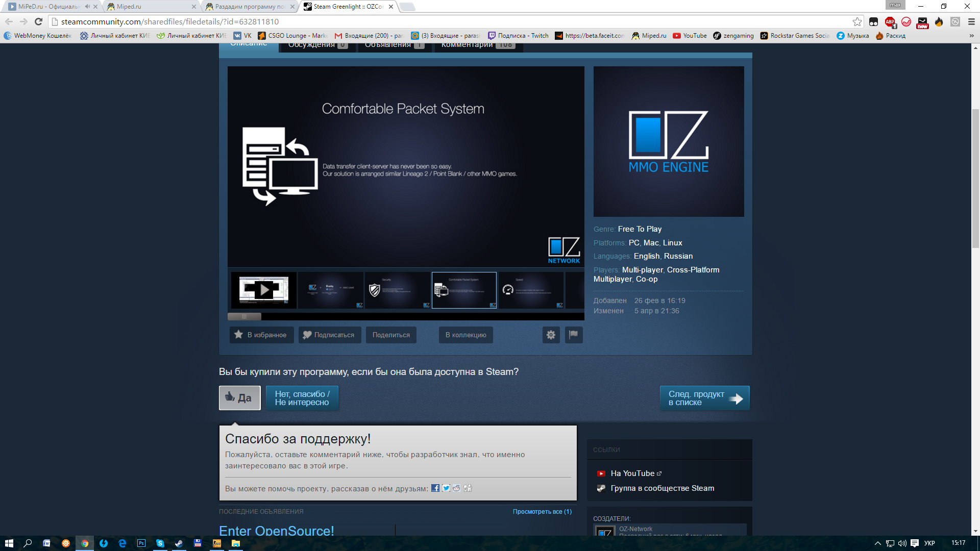
Task: Click the flag report icon
Action: point(574,335)
